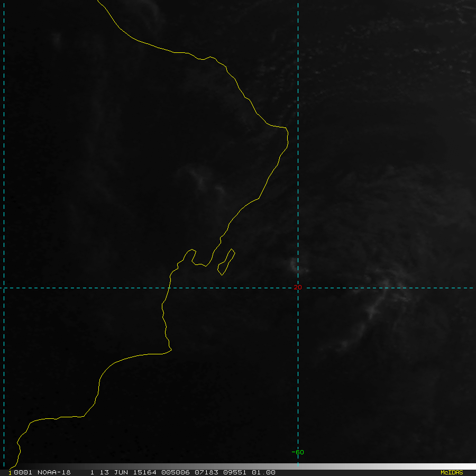Click the "07183" value in status line
This screenshot has width=476, height=476.
206,472
